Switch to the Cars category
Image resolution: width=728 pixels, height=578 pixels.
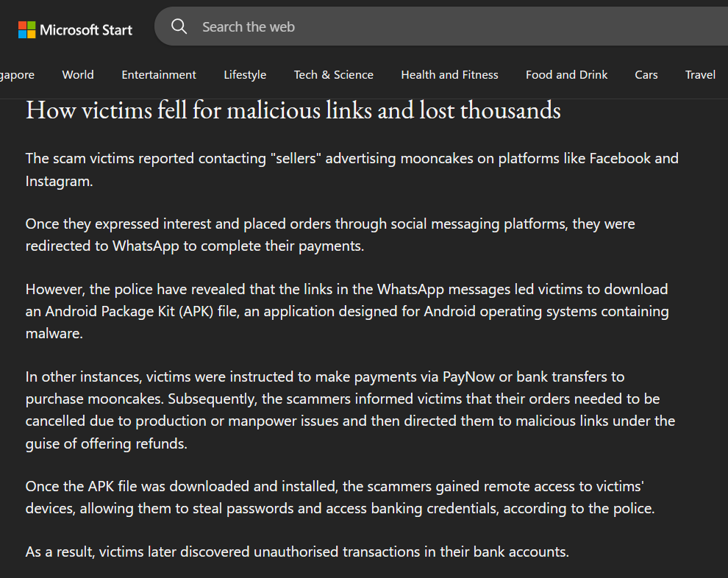pos(646,74)
